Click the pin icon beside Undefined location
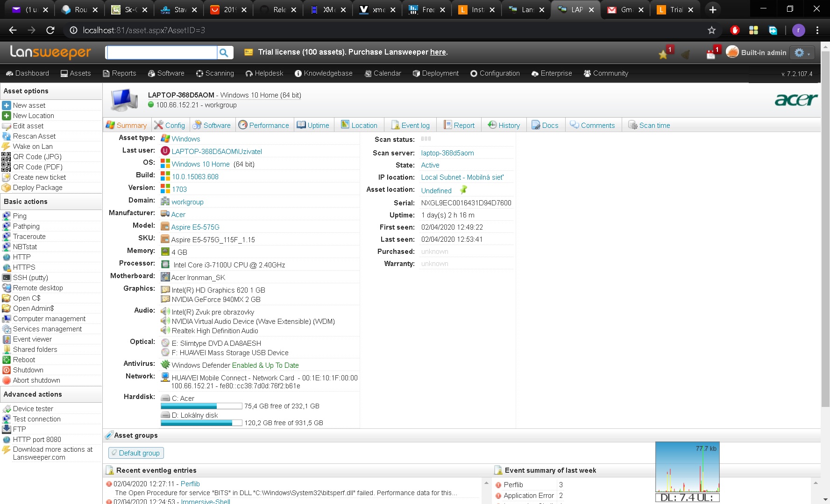This screenshot has height=504, width=830. point(463,190)
